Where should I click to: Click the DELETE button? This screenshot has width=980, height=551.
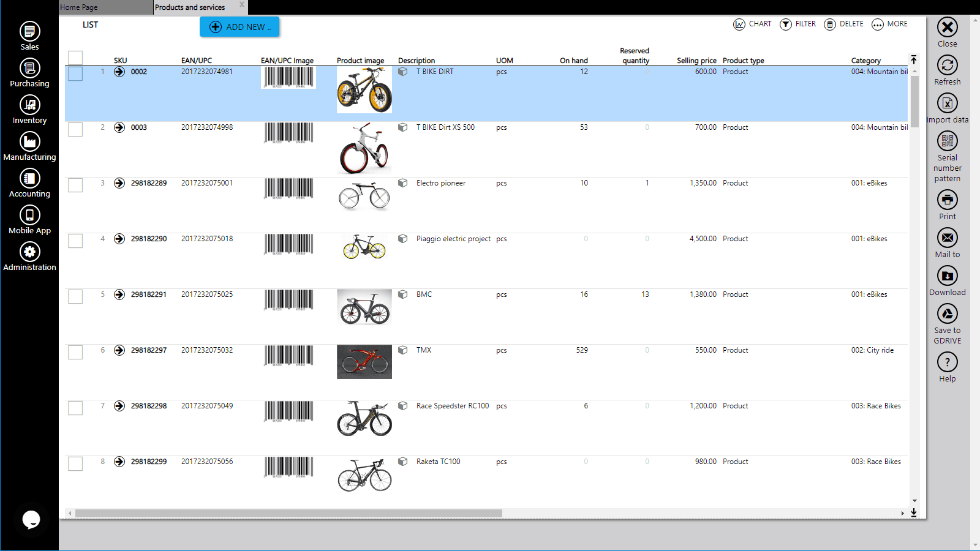tap(843, 24)
